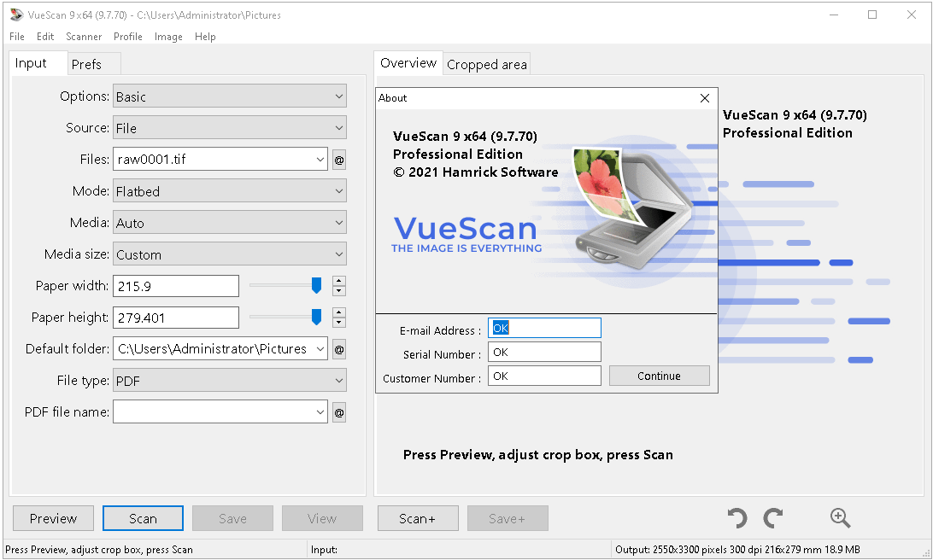Close the About dialog with X
This screenshot has width=933, height=560.
click(705, 98)
